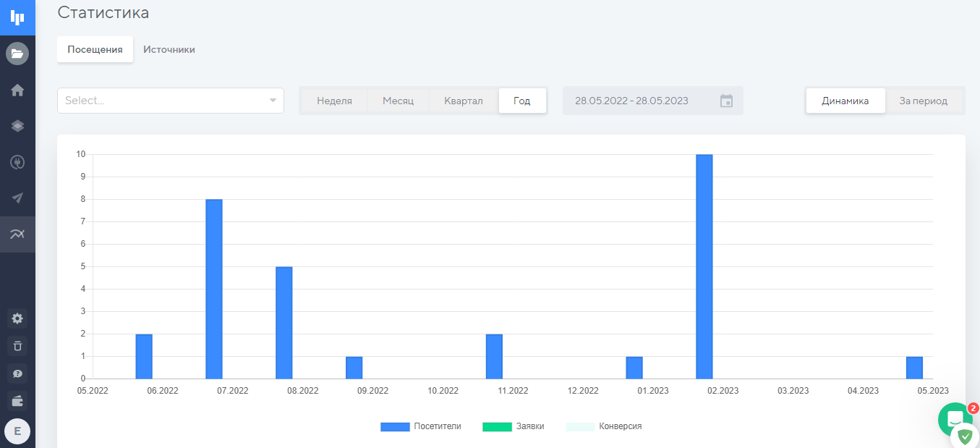
Task: Choose the Квартал period button
Action: (x=463, y=101)
